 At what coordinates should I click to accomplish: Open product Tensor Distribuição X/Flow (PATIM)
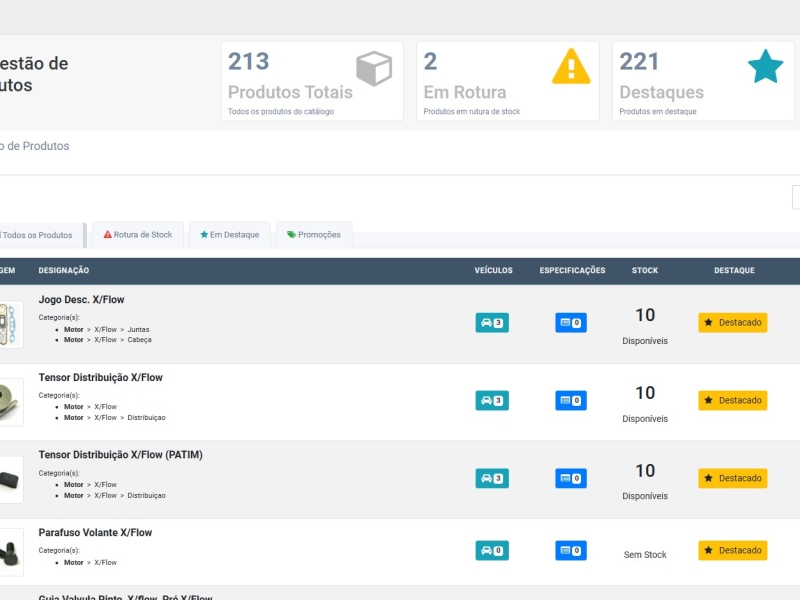120,455
